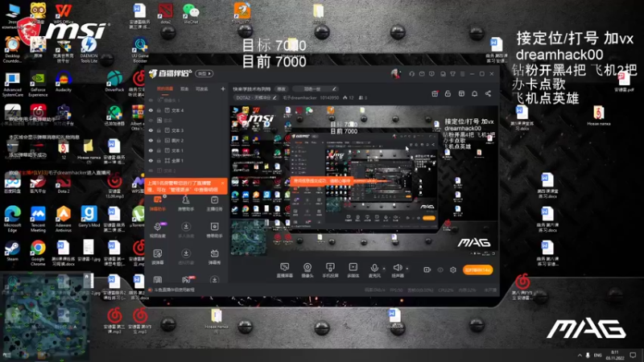Open the hamburger menu in streaming app

(x=462, y=74)
